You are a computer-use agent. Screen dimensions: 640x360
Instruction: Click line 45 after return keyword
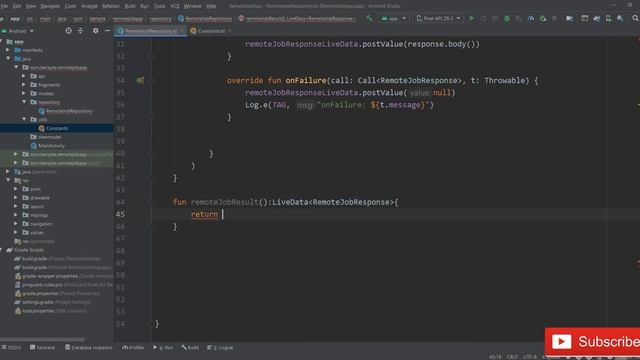(x=223, y=214)
